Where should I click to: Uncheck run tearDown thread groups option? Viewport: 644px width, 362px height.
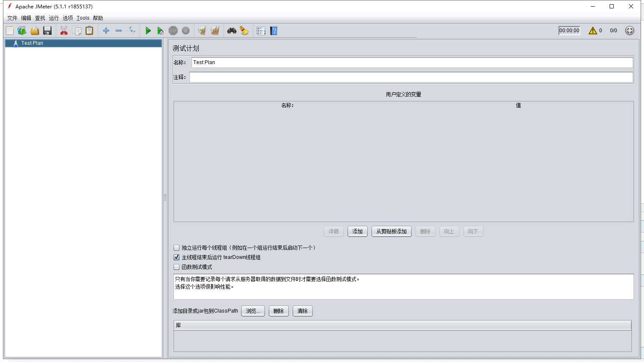[x=177, y=257]
